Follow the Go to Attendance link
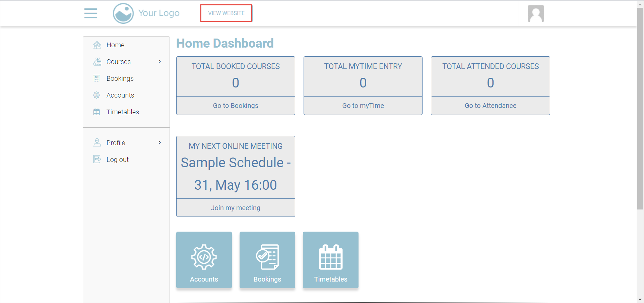The image size is (644, 303). 490,106
